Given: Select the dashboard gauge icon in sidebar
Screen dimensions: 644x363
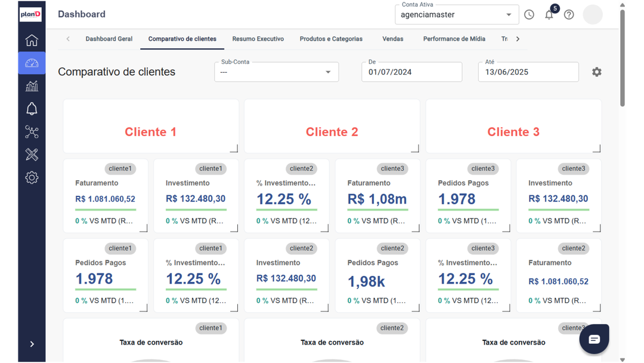Looking at the screenshot, I should tap(32, 63).
